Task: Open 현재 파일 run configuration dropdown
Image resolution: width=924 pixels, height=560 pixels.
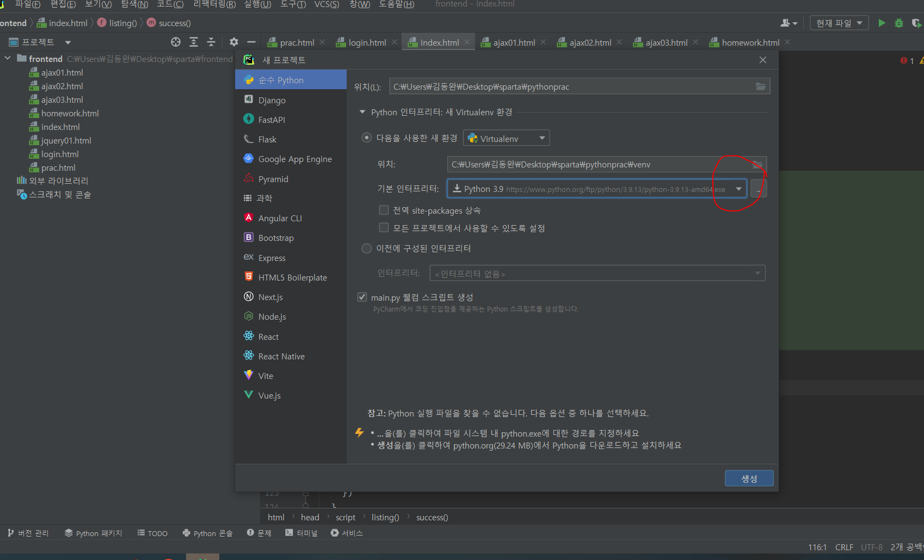Action: (839, 23)
